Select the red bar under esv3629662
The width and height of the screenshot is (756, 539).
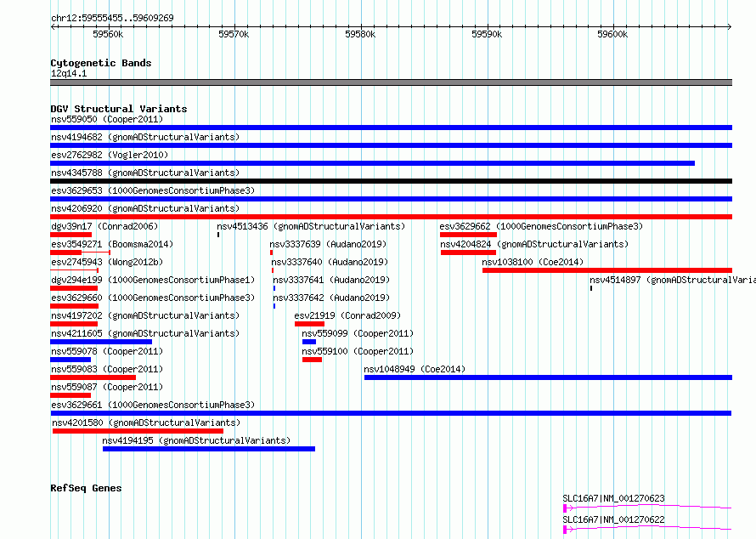coord(468,235)
